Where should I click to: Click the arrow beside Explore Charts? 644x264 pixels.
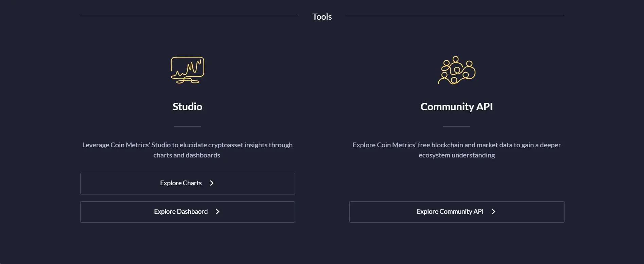[x=212, y=183]
